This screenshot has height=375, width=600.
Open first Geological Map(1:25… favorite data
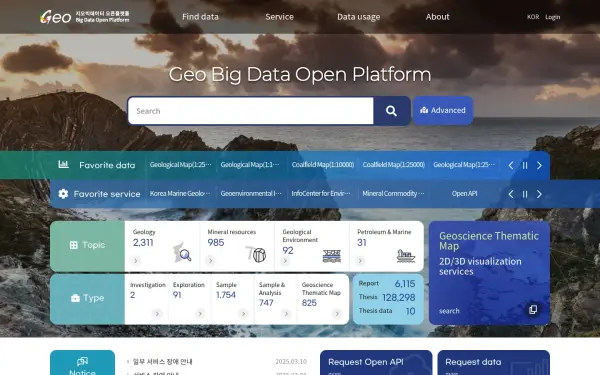tap(180, 165)
